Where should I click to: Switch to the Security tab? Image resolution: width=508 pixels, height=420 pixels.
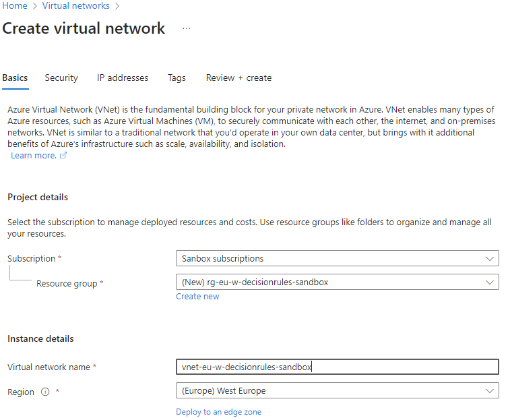pos(61,78)
